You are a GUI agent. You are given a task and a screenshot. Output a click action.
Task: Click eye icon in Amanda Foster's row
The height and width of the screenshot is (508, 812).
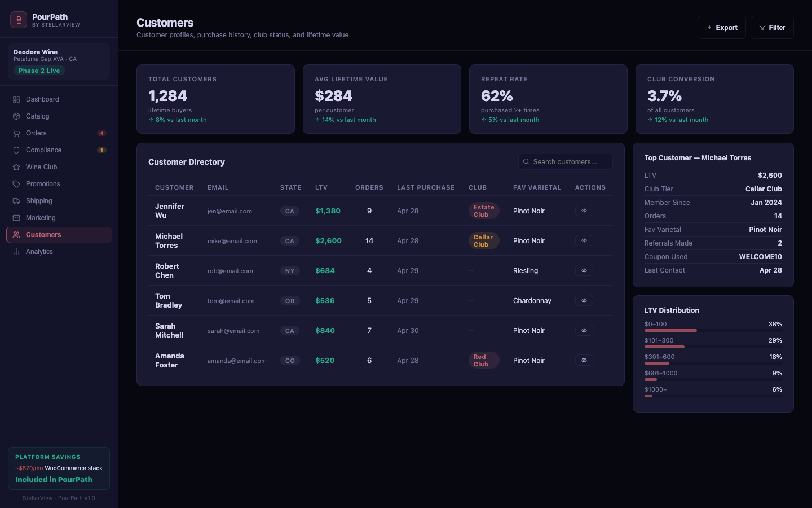584,360
